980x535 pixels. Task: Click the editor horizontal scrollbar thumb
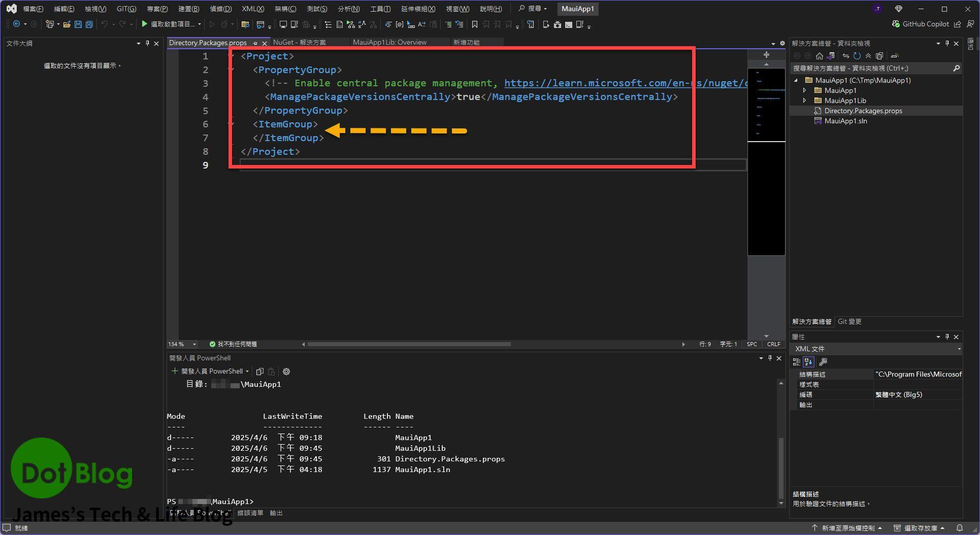(409, 344)
